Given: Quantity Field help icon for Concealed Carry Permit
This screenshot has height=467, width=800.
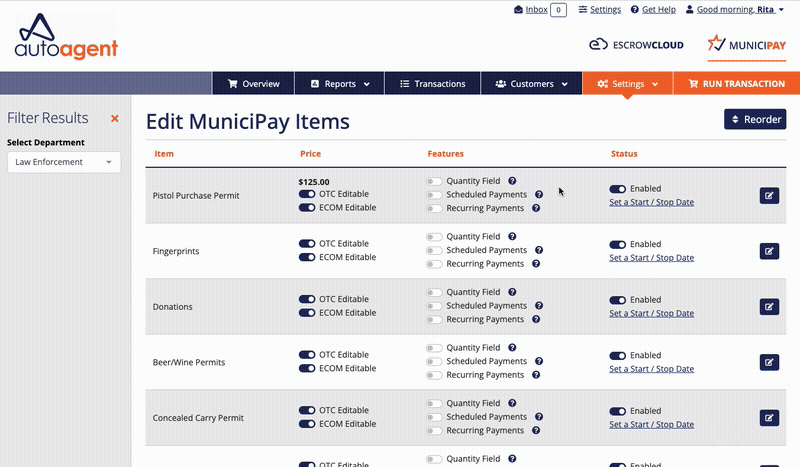Looking at the screenshot, I should point(512,403).
